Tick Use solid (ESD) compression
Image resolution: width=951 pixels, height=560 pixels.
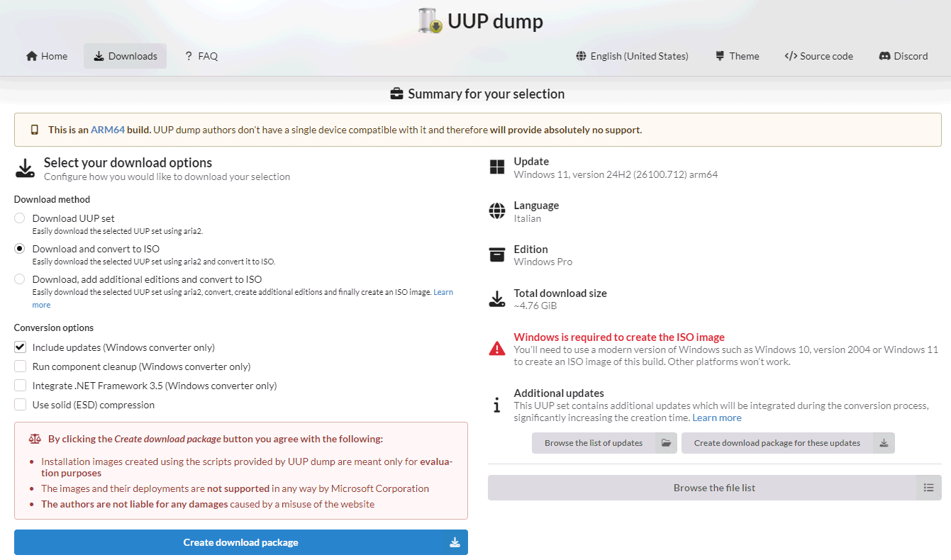20,405
